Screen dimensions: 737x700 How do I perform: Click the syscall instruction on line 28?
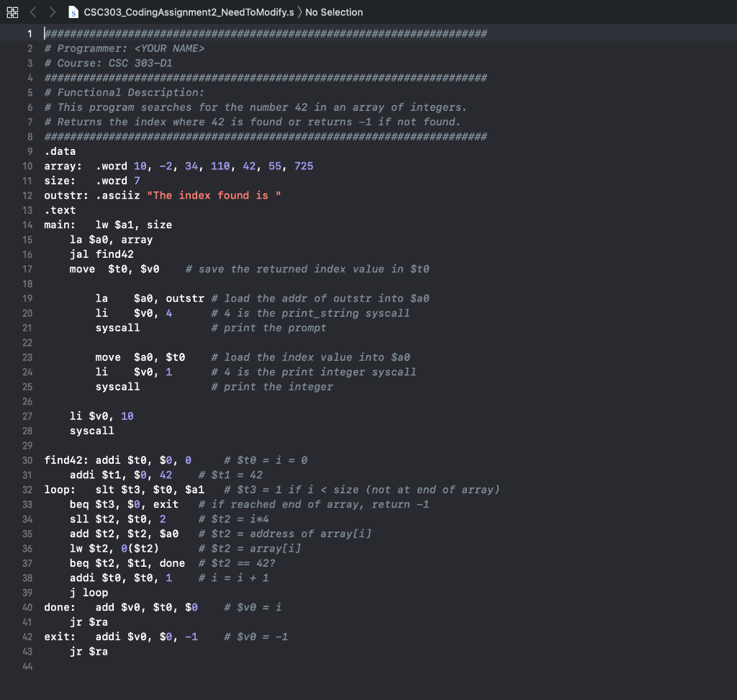click(x=92, y=431)
